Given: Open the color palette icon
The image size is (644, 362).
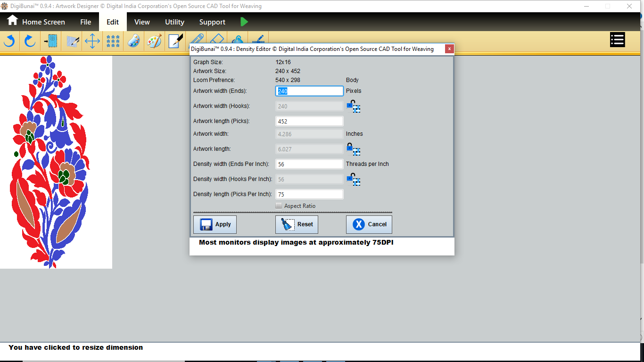Looking at the screenshot, I should point(134,41).
